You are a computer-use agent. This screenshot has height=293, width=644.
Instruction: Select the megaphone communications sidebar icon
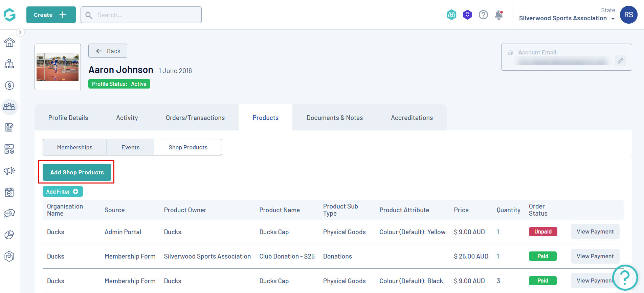pyautogui.click(x=9, y=171)
